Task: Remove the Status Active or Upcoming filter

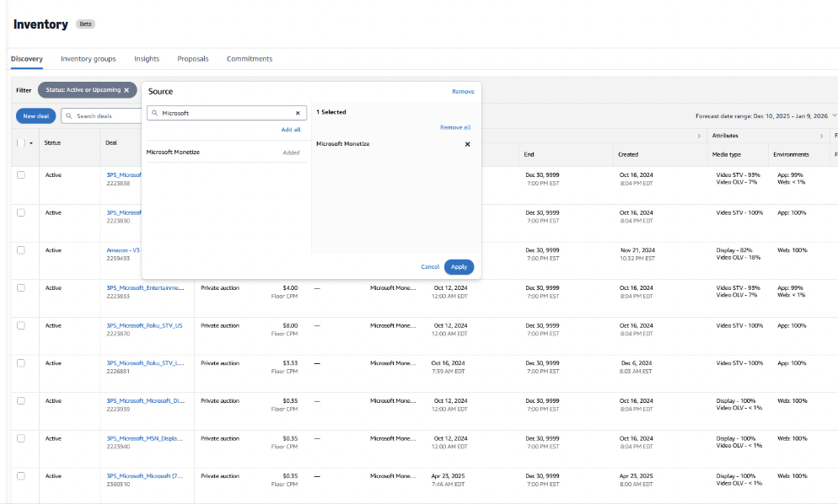Action: click(126, 90)
